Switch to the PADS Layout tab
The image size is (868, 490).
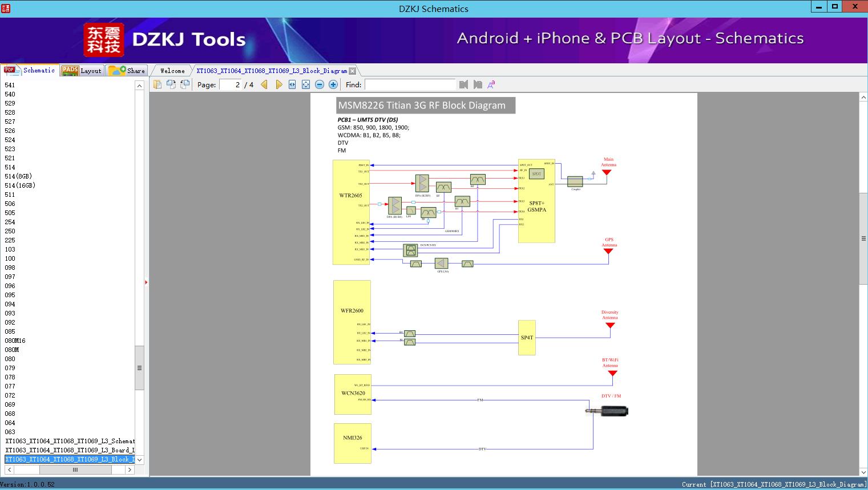click(x=82, y=71)
